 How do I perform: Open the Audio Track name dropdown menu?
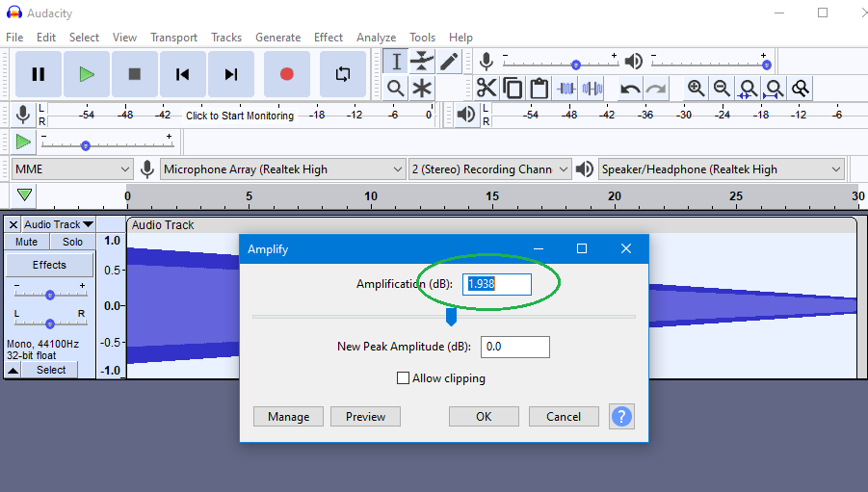58,224
